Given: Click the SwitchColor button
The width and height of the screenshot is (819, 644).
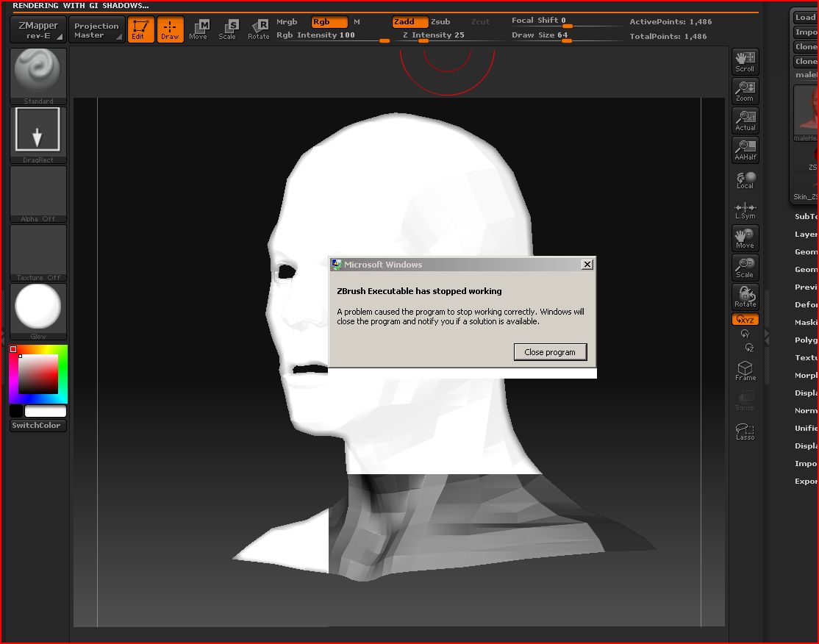Looking at the screenshot, I should pos(38,425).
